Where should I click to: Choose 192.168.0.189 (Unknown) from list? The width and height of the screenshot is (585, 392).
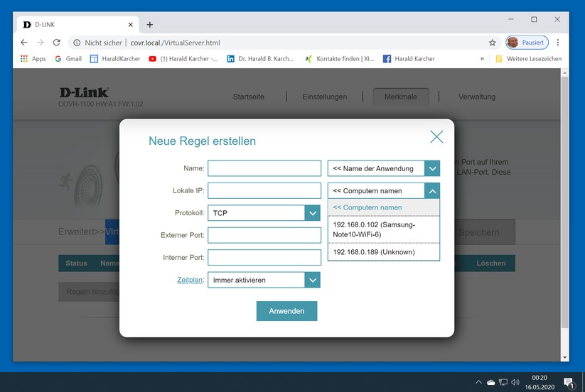coord(384,252)
